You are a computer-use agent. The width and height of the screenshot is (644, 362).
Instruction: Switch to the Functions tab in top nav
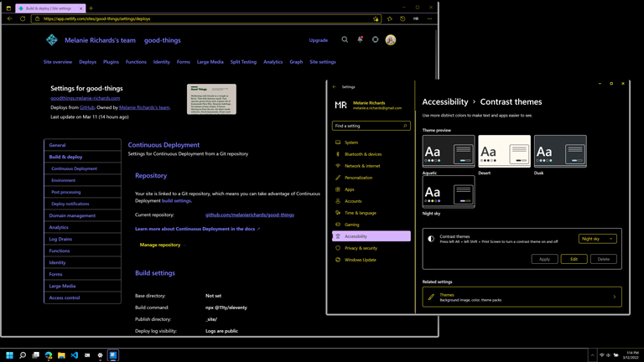[x=136, y=62]
